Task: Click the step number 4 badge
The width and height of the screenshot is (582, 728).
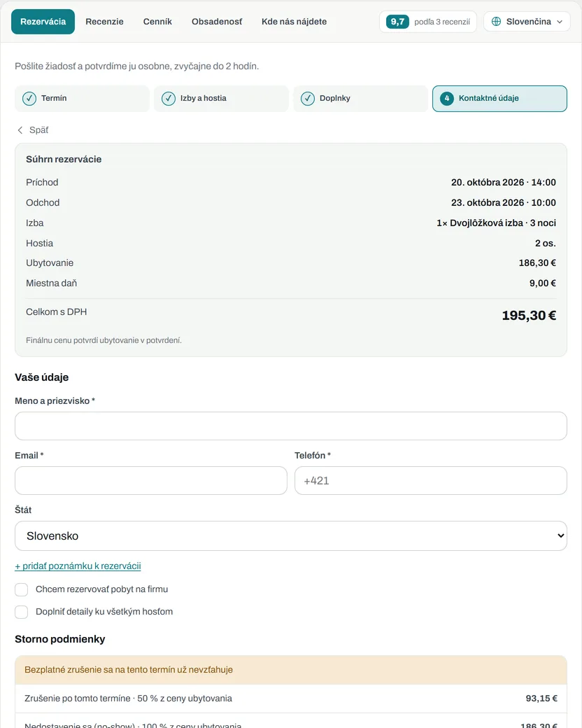Action: click(447, 99)
